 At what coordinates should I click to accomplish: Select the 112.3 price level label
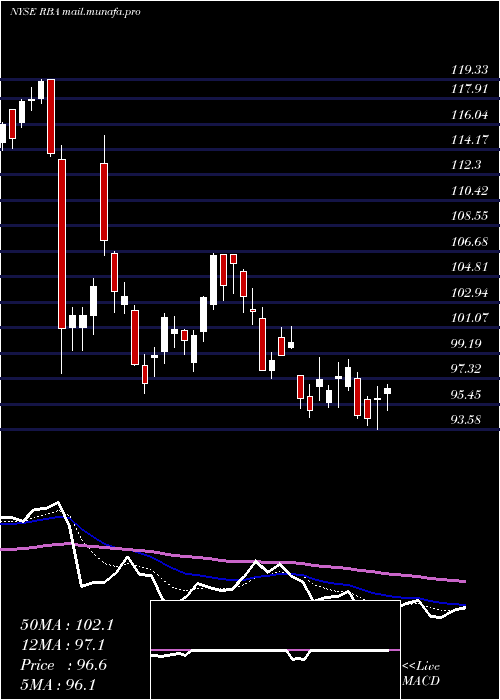(467, 165)
